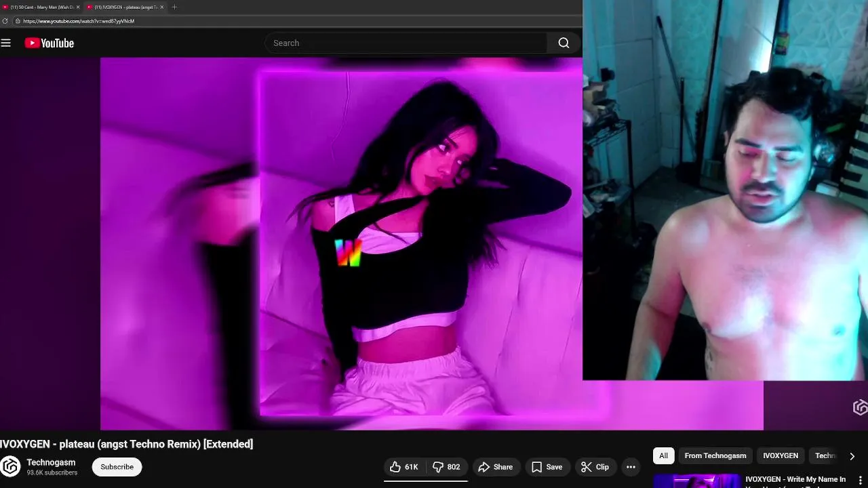Click the suggested video thumbnail

(697, 481)
